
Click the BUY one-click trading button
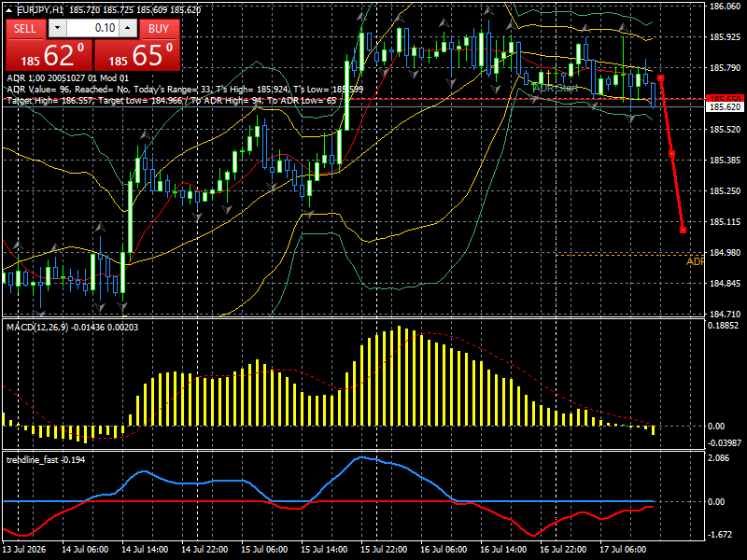[x=159, y=29]
